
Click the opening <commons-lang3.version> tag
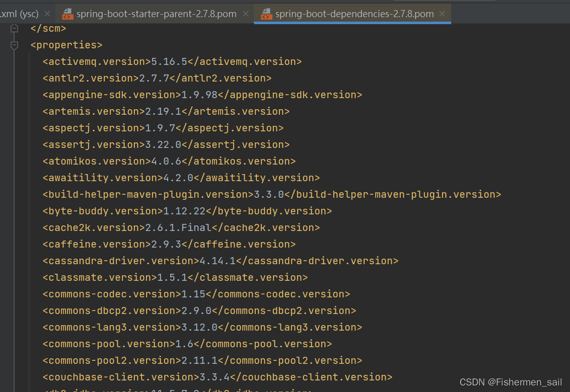[x=112, y=327]
